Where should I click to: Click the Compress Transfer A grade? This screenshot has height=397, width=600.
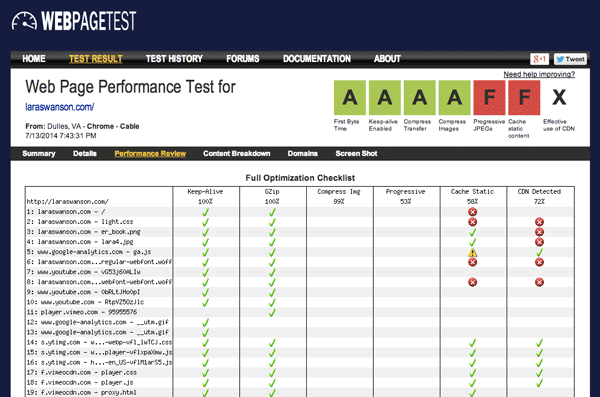pos(419,98)
